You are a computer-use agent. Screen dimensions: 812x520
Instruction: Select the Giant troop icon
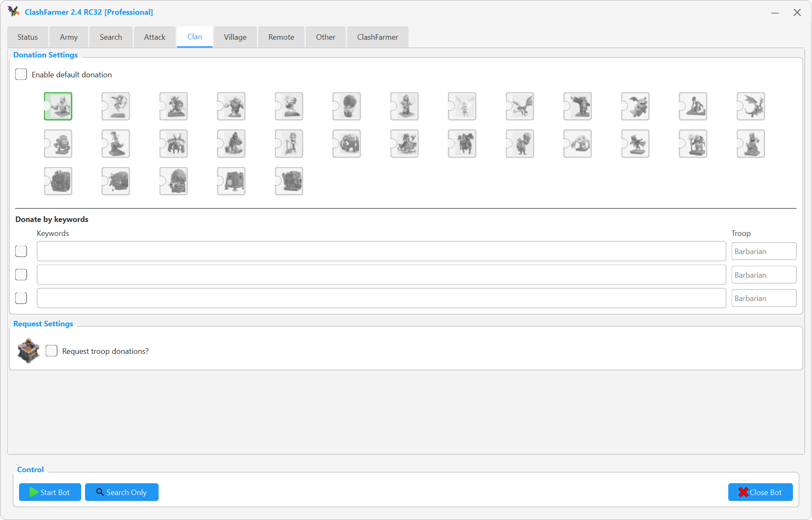tap(231, 106)
